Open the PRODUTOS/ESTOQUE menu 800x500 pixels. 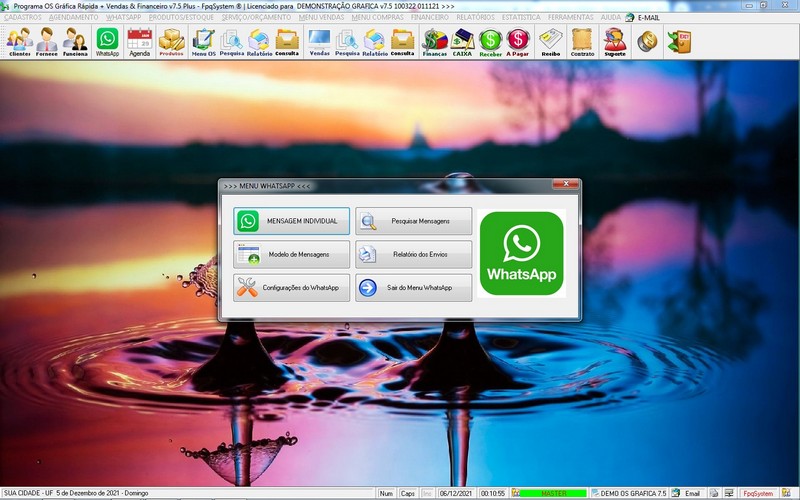pos(181,17)
